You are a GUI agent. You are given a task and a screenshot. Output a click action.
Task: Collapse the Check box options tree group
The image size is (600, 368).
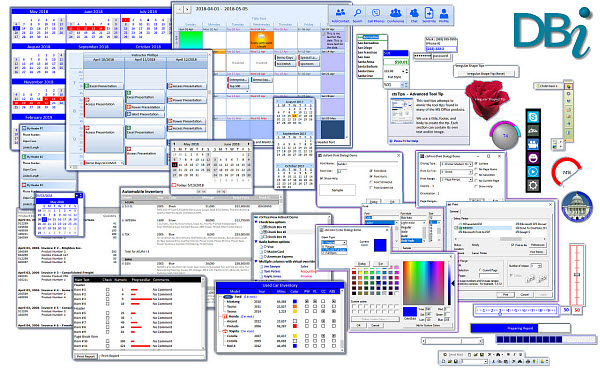click(x=256, y=222)
